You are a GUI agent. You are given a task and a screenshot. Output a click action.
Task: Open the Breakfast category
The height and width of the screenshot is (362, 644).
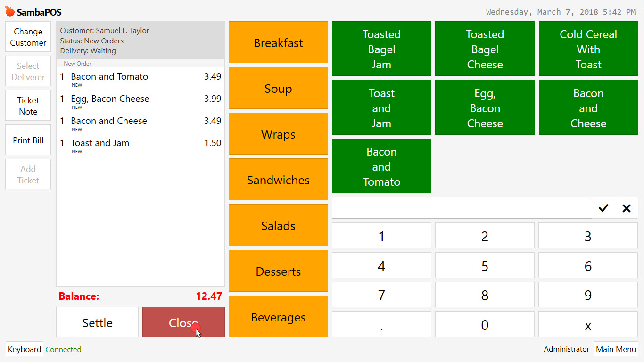pos(278,42)
